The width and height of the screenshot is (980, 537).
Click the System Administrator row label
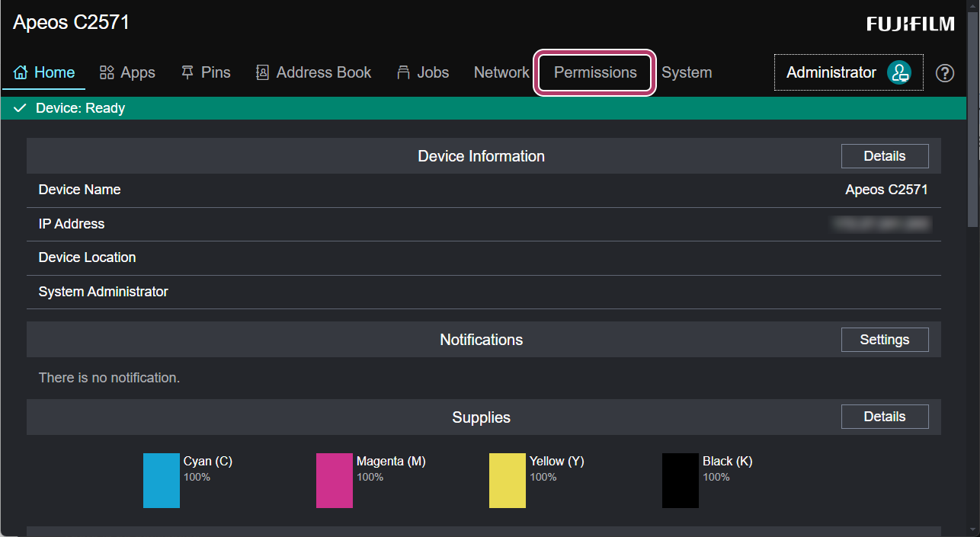103,292
